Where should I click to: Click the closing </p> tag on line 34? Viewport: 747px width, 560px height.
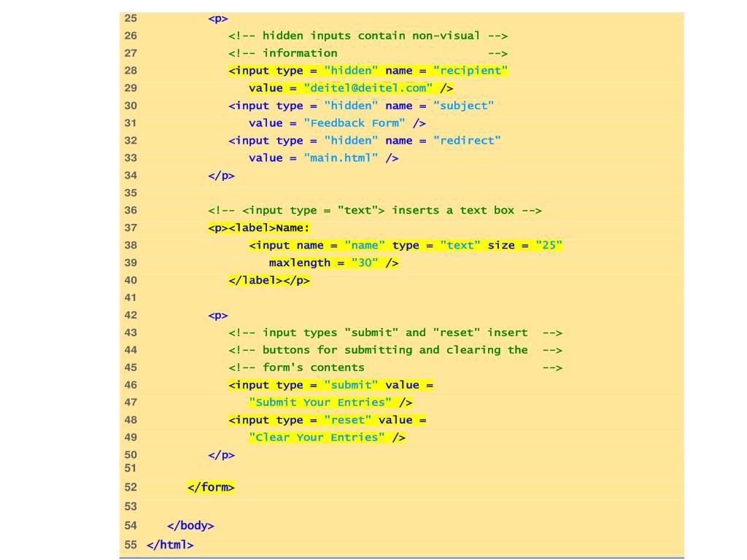tap(221, 175)
